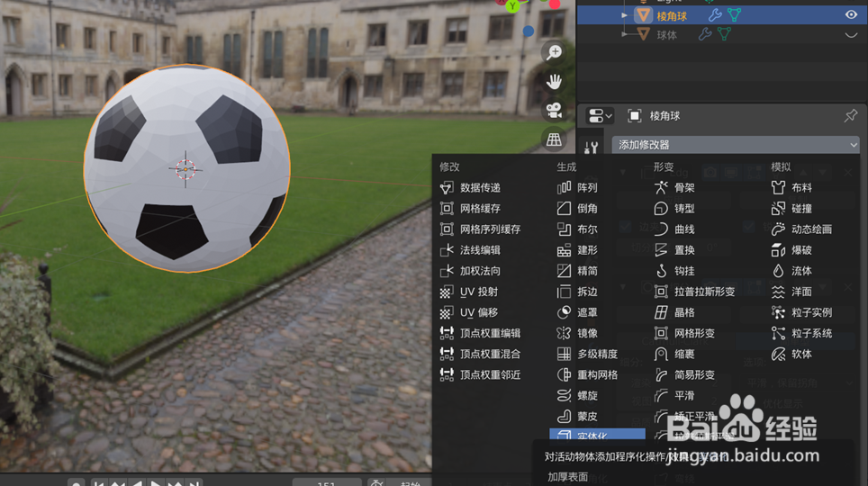Pin the 棱角球 properties panel
Viewport: 868px width, 486px height.
coord(850,115)
